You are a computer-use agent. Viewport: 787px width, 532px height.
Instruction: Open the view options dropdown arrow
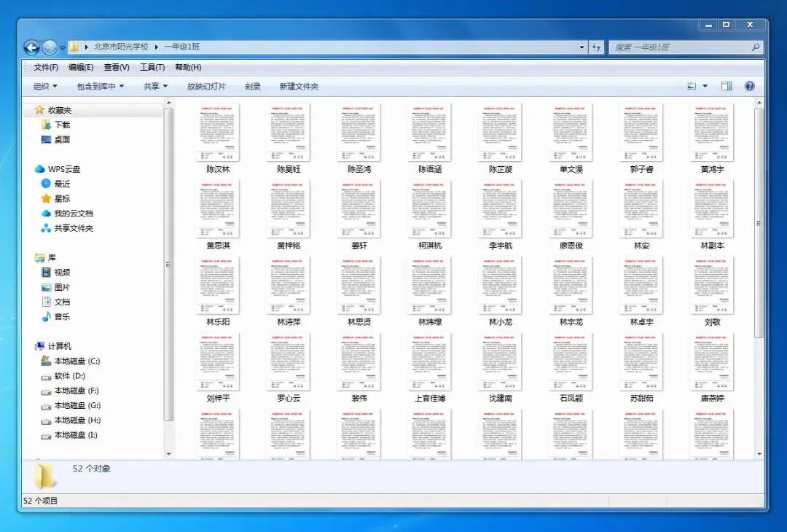pyautogui.click(x=705, y=86)
